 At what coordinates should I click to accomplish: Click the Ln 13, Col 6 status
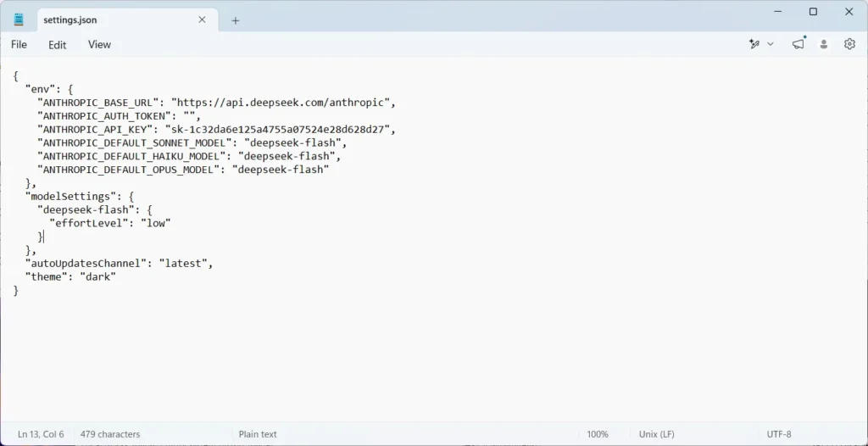[41, 434]
